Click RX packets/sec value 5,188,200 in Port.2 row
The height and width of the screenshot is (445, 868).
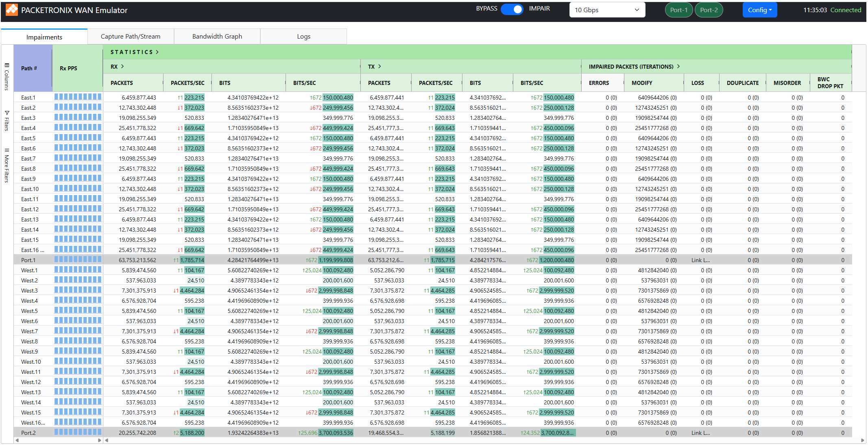pyautogui.click(x=192, y=433)
